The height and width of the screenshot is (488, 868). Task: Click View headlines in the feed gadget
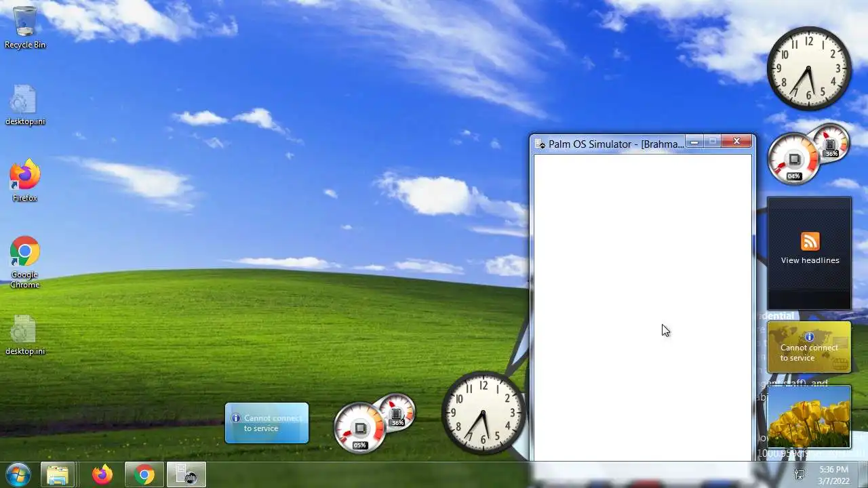point(810,260)
